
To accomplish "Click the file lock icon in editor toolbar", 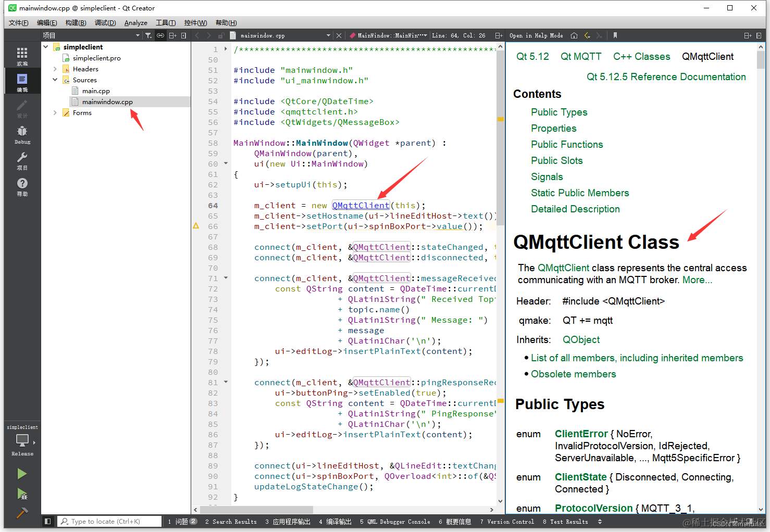I will [x=221, y=35].
